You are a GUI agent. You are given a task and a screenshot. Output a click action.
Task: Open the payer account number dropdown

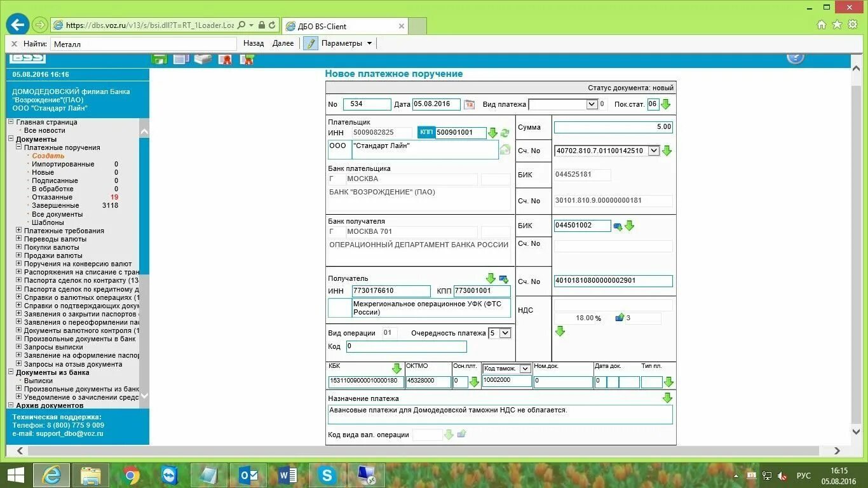[x=654, y=151]
